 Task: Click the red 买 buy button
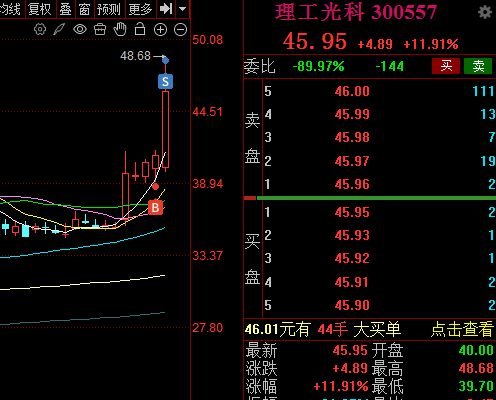tap(446, 66)
